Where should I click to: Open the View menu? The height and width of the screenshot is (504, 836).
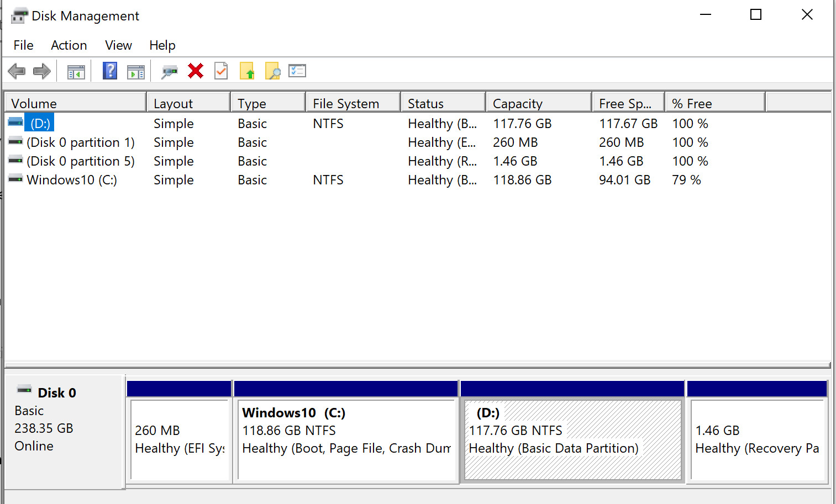point(118,45)
